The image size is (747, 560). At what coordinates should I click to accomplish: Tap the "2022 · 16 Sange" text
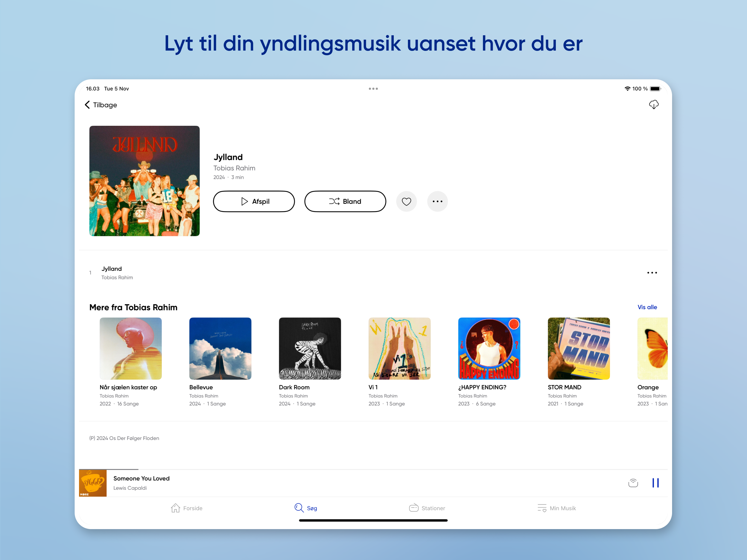119,404
